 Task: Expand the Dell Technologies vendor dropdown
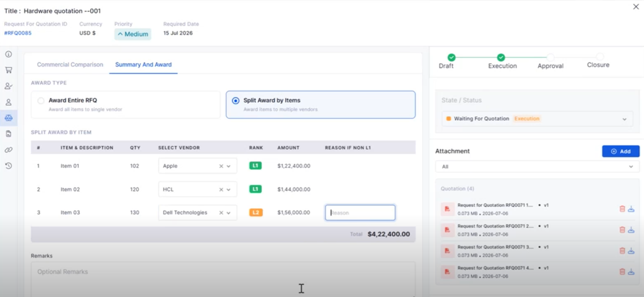228,213
